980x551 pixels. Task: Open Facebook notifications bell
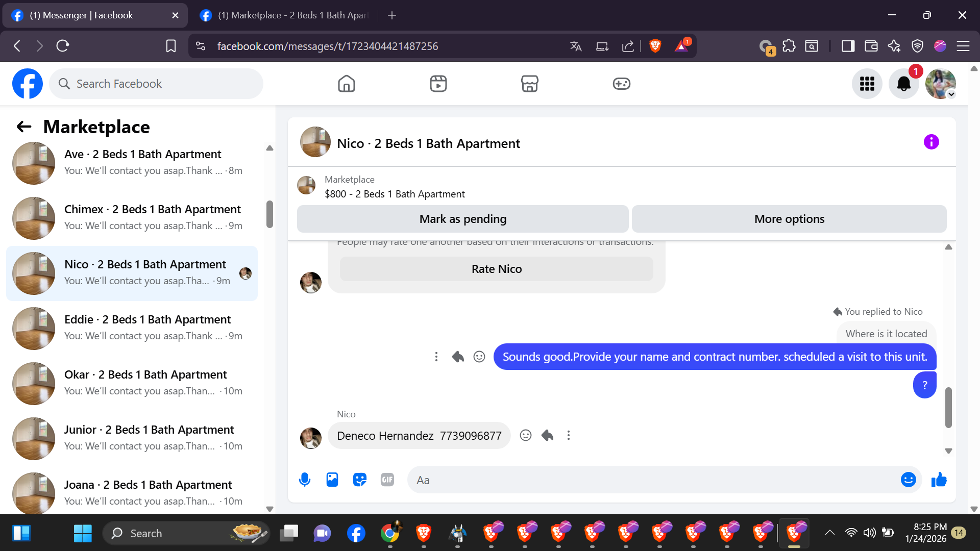[903, 84]
